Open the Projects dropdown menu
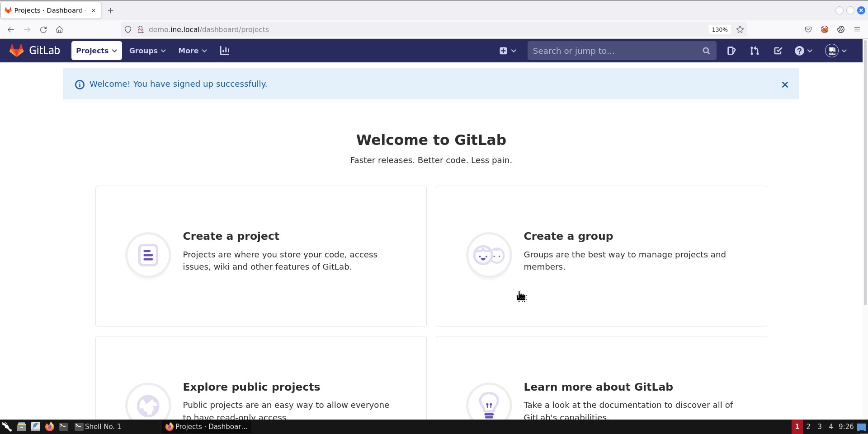The image size is (868, 434). [x=96, y=51]
